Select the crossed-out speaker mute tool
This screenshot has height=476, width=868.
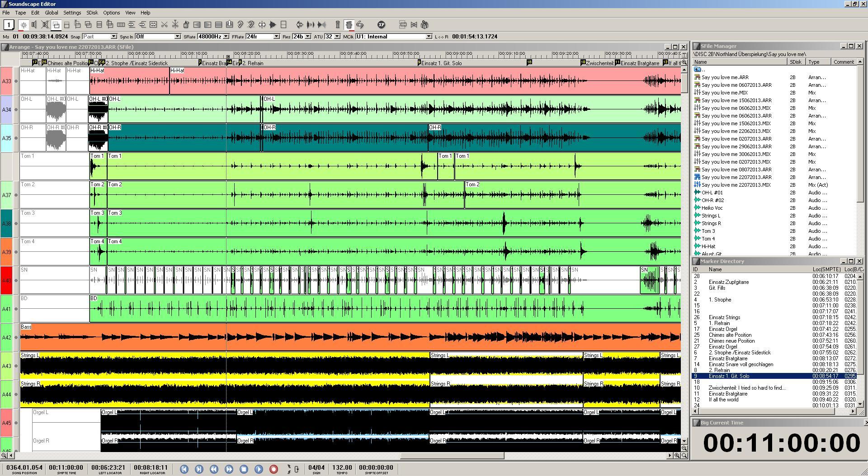(45, 25)
